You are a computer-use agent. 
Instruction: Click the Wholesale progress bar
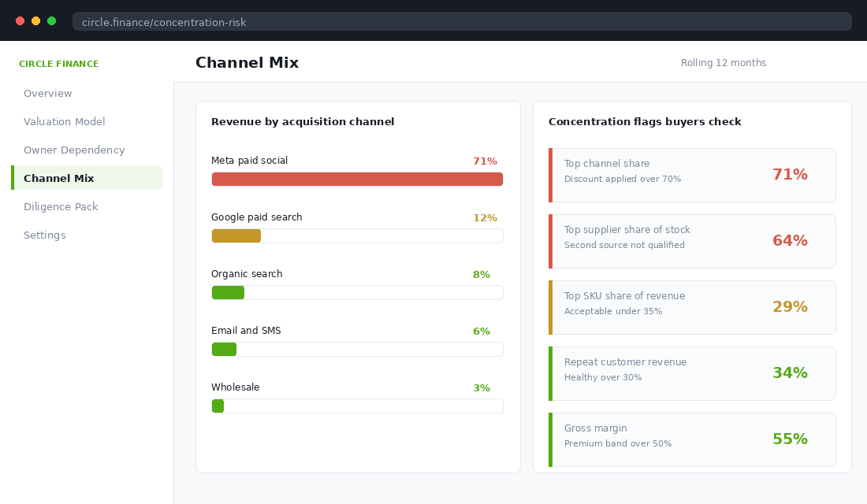click(357, 406)
